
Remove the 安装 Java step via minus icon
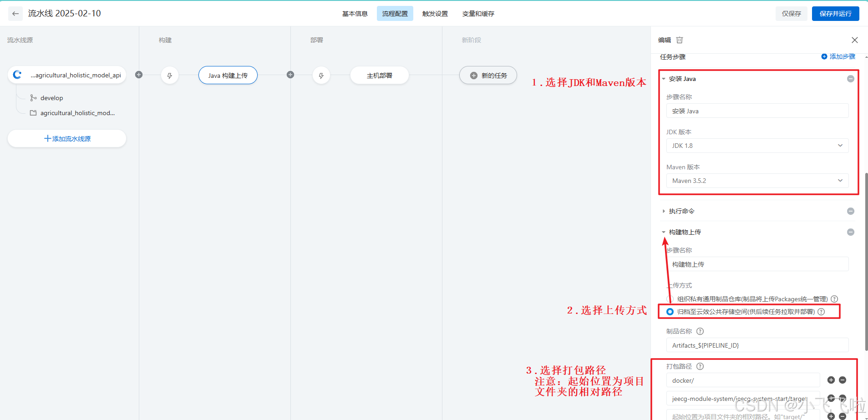[x=851, y=79]
